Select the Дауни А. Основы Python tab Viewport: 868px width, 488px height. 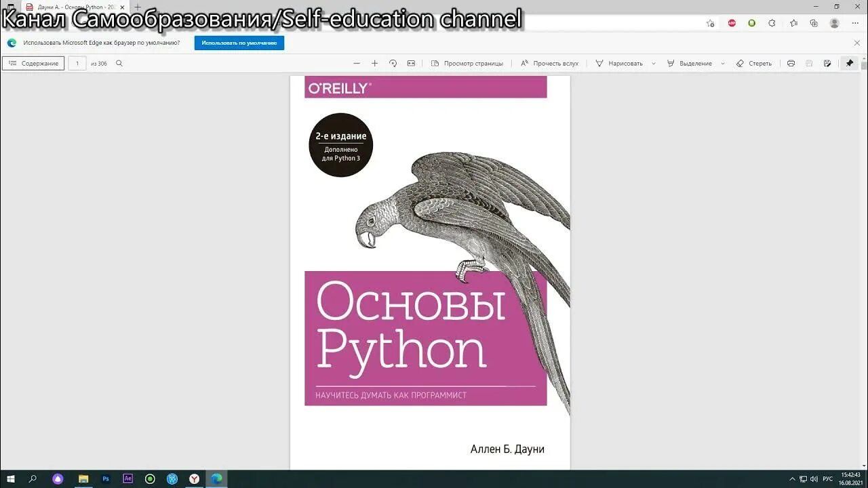click(75, 7)
